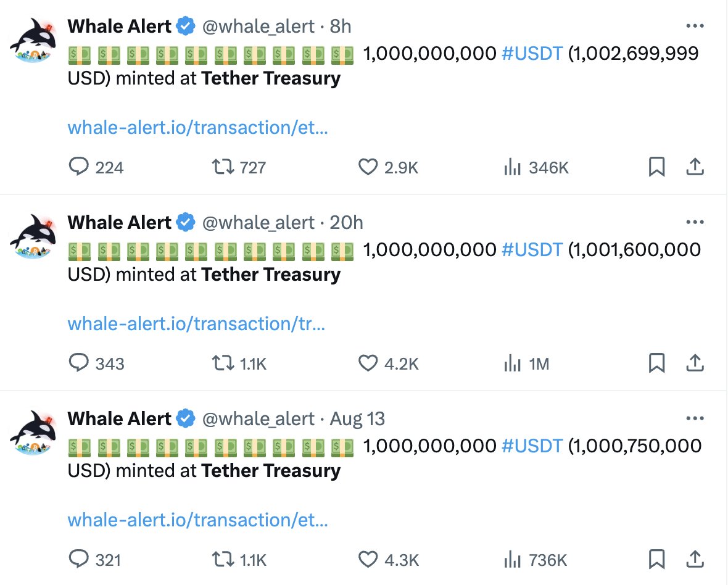
Task: Like the tweet with 4.2K likes
Action: tap(368, 363)
